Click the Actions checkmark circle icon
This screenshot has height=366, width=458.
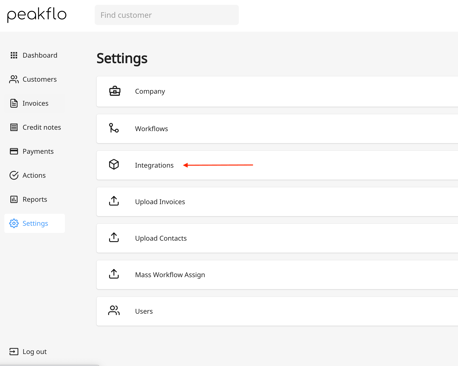click(x=14, y=175)
